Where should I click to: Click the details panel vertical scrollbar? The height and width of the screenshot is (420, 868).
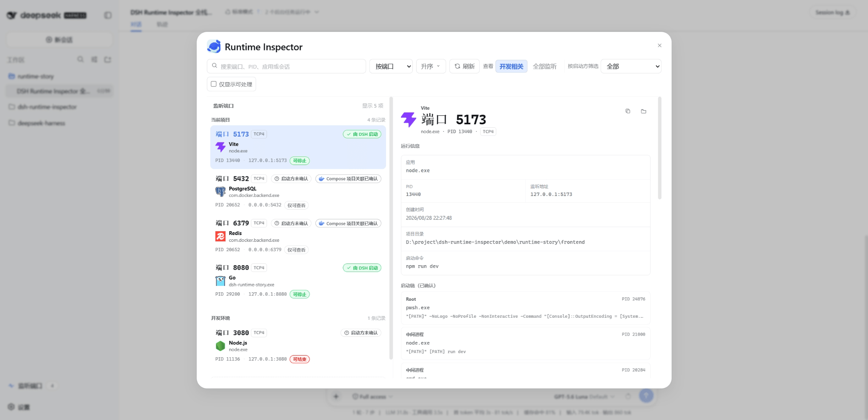point(659,148)
